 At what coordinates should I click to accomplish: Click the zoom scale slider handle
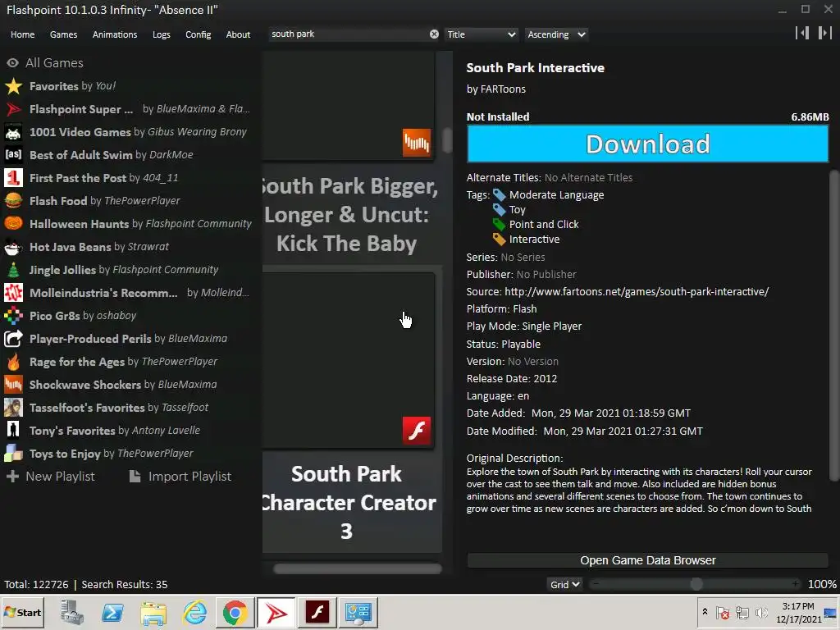[696, 584]
